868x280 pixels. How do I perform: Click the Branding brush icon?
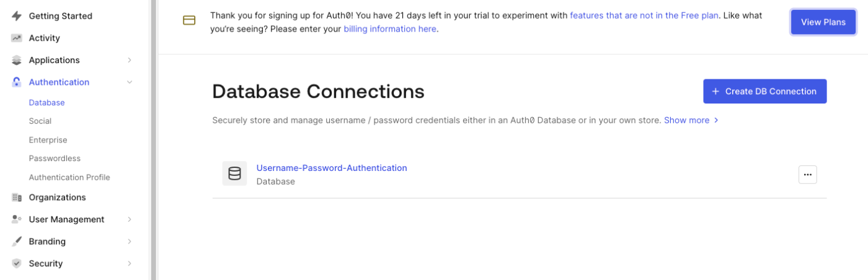pos(17,242)
